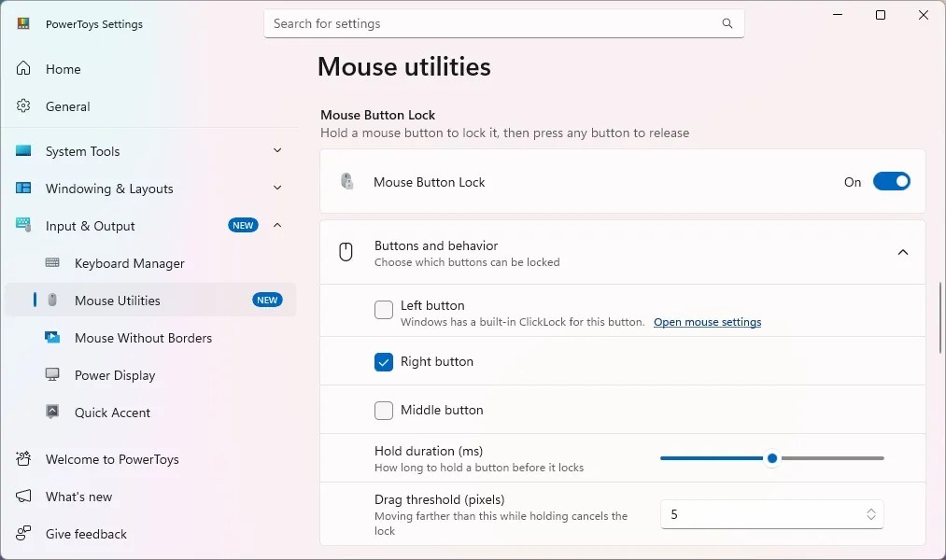Screen dimensions: 946x560
Task: Click the Drag threshold value field
Action: [771, 514]
